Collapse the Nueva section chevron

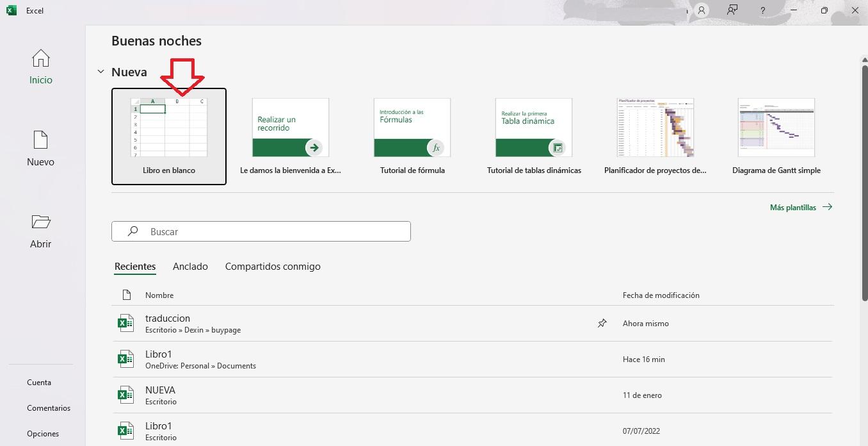pyautogui.click(x=100, y=72)
